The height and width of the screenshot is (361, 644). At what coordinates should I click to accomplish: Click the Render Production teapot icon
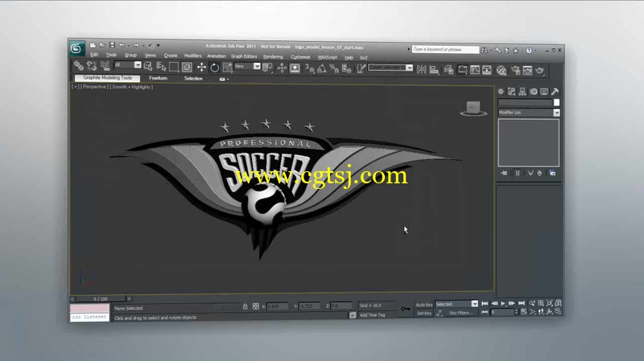point(540,71)
